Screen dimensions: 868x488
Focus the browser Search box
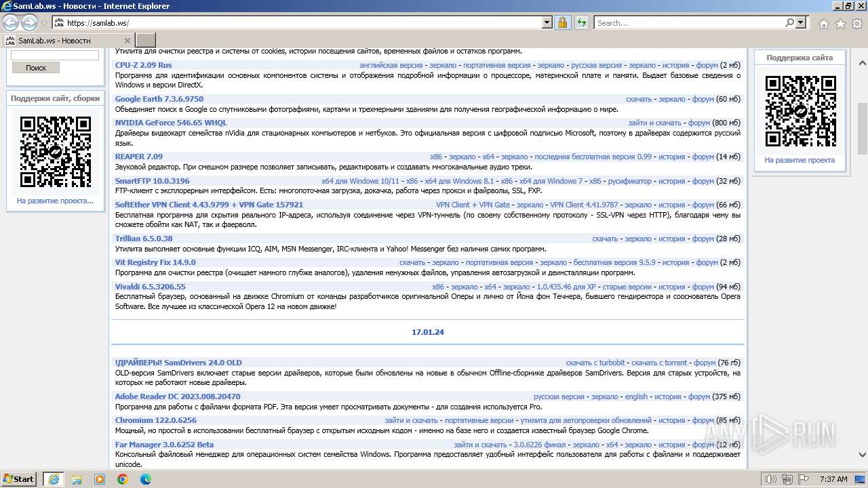[x=690, y=22]
